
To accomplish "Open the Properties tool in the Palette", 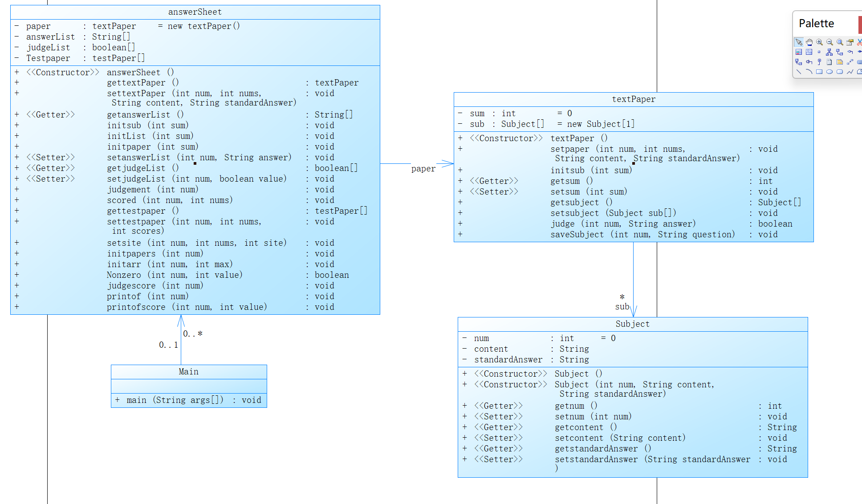I will pyautogui.click(x=850, y=42).
